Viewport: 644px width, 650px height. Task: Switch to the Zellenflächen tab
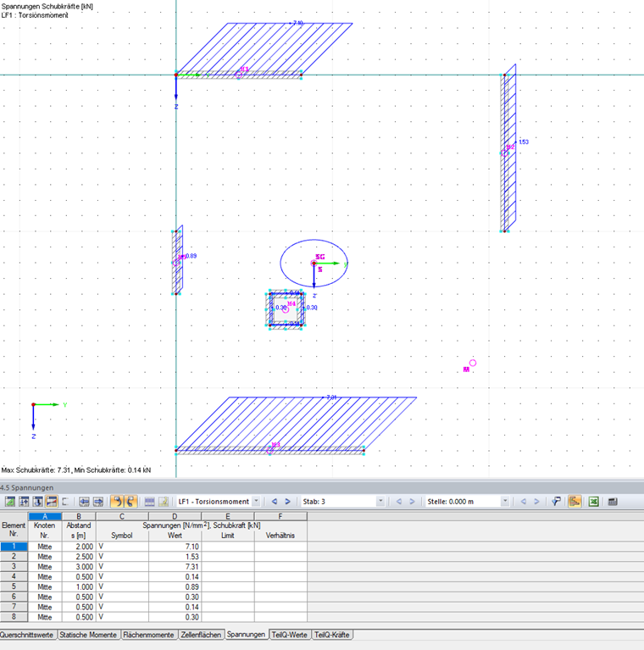coord(201,635)
